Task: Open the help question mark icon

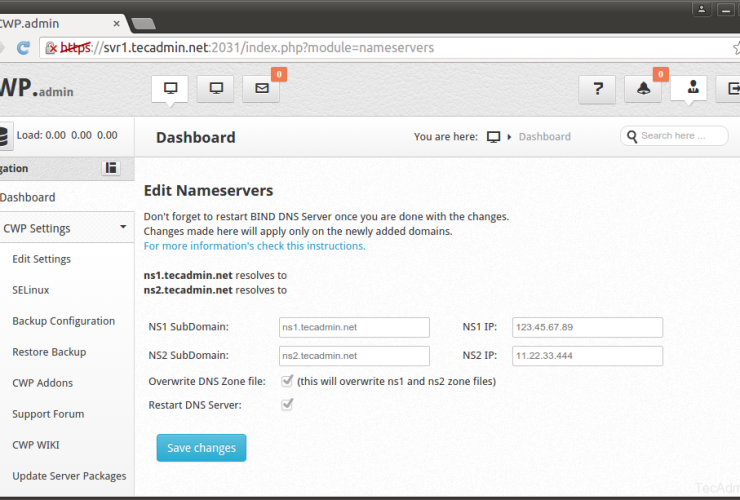Action: coord(597,89)
